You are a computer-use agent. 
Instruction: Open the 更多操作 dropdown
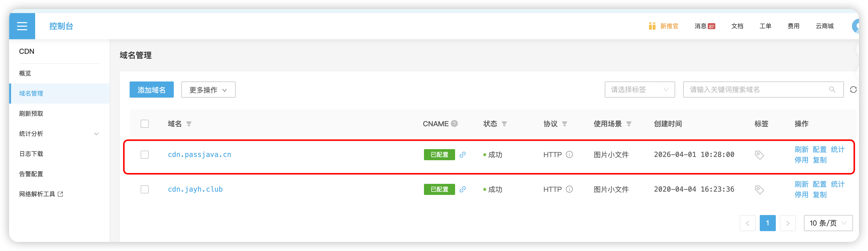pyautogui.click(x=208, y=90)
